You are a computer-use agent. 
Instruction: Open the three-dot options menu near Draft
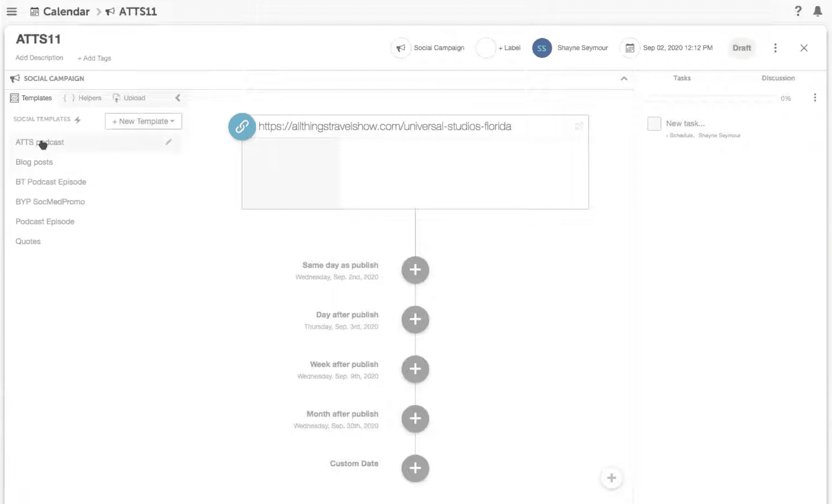[x=776, y=48]
